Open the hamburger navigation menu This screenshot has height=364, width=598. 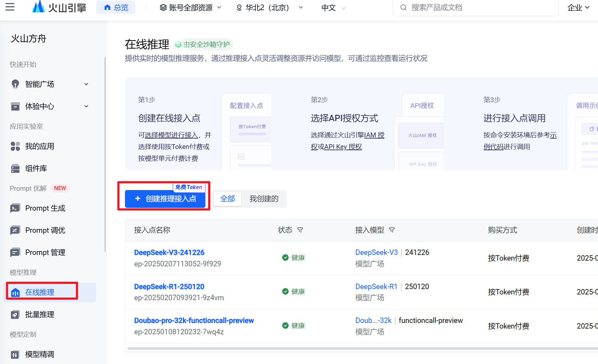point(10,7)
